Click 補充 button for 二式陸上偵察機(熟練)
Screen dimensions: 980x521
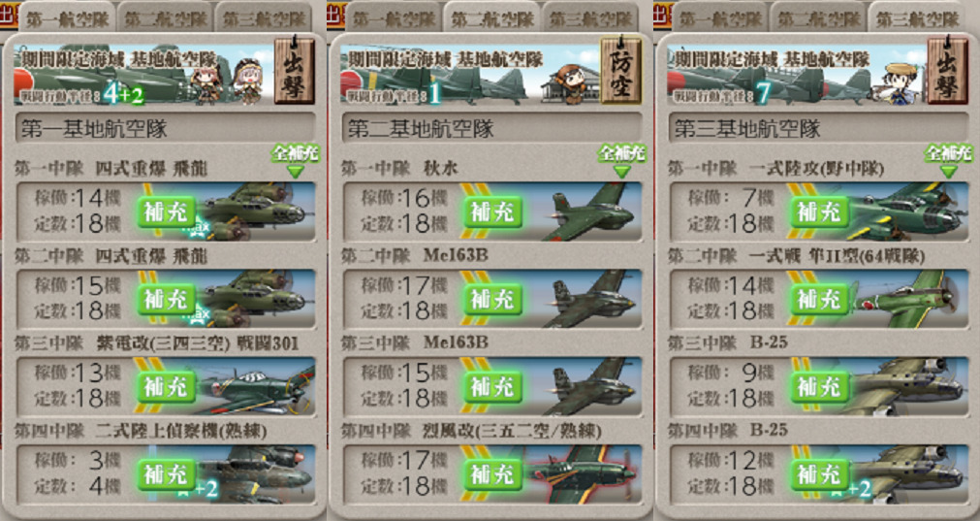point(167,474)
